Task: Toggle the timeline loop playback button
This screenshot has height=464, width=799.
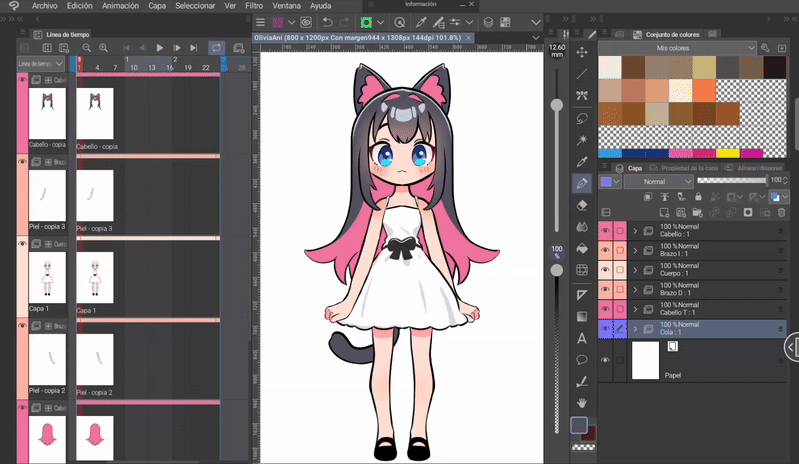Action: click(216, 48)
